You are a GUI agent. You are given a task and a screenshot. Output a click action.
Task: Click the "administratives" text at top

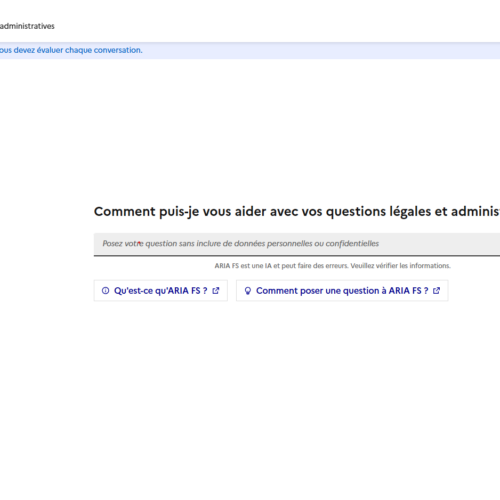tap(27, 26)
